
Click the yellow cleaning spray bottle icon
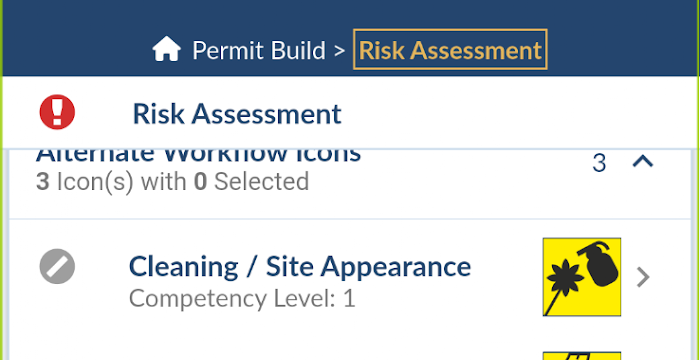[582, 277]
